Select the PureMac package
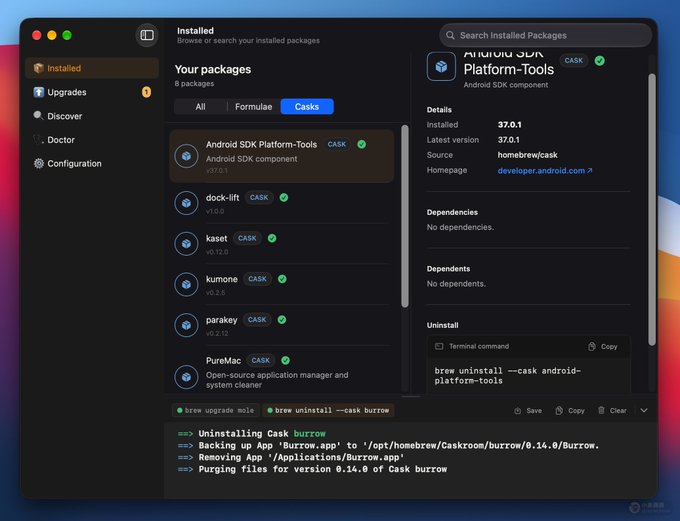 pos(282,372)
